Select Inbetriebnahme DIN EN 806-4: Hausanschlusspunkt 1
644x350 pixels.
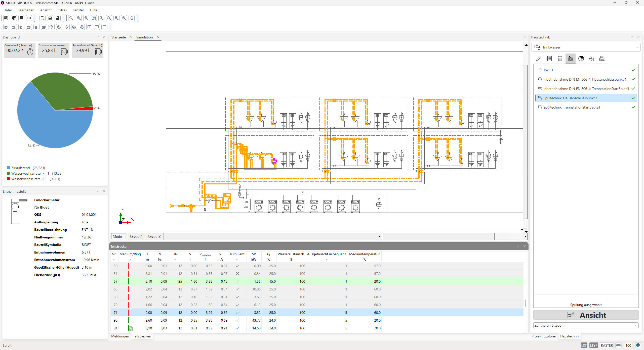coord(586,79)
